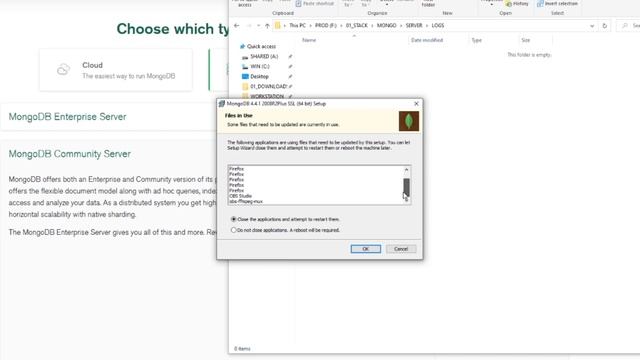Image resolution: width=640 pixels, height=360 pixels.
Task: Click OK in the MongoDB setup dialog
Action: tap(365, 249)
